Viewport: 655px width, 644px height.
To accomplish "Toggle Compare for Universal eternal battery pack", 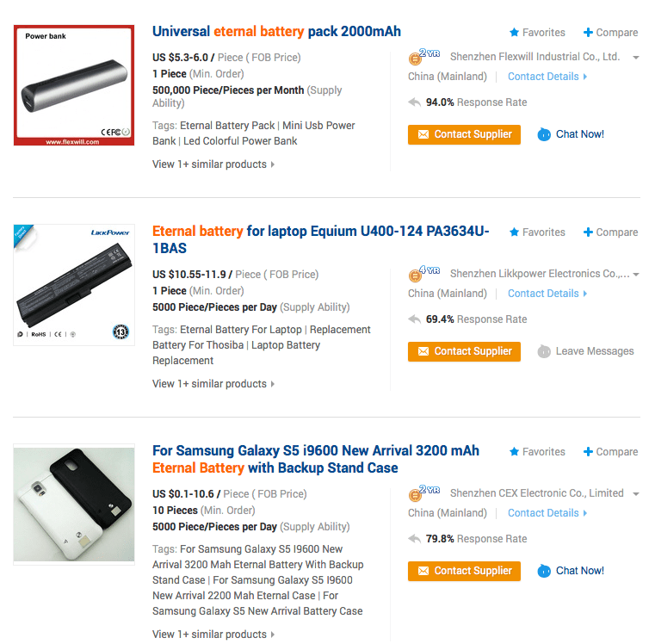I will tap(611, 32).
